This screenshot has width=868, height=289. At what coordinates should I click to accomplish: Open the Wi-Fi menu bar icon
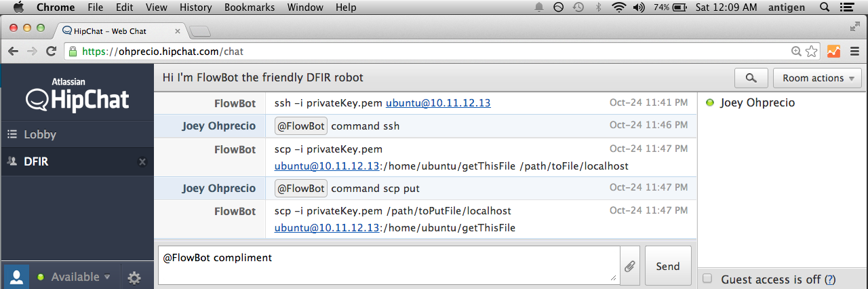coord(618,7)
